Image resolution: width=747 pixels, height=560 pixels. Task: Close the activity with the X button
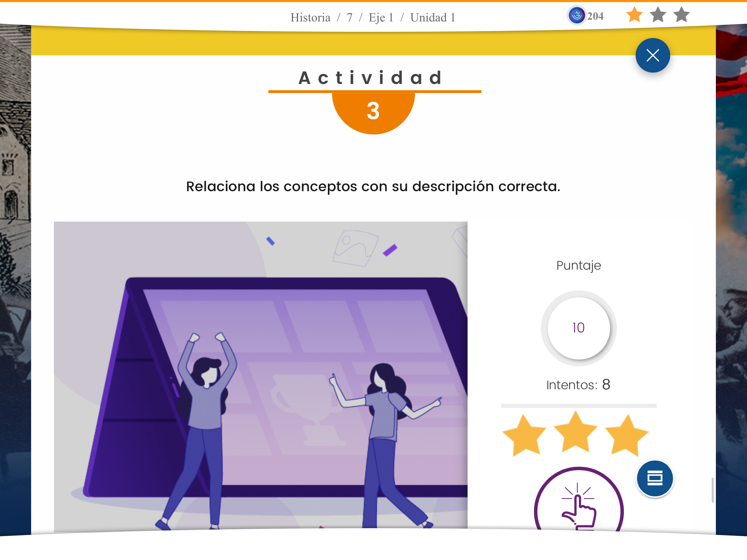pos(653,55)
